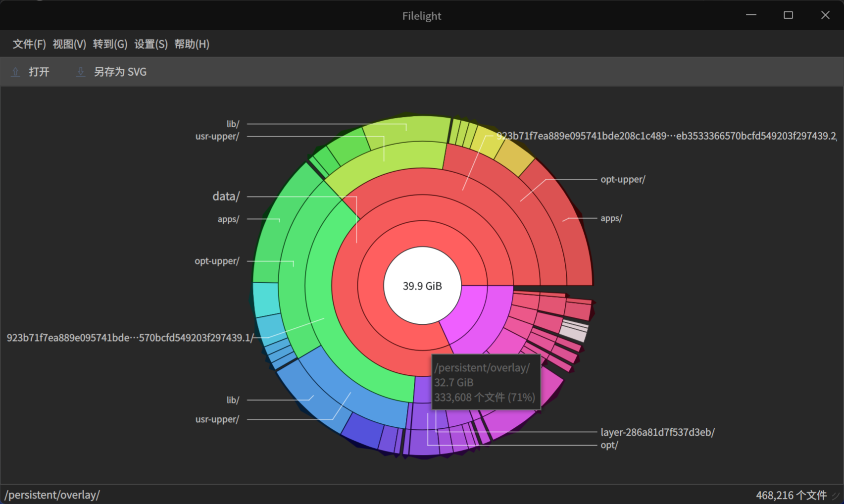Click the right apps/ label
The height and width of the screenshot is (504, 844).
tap(611, 218)
